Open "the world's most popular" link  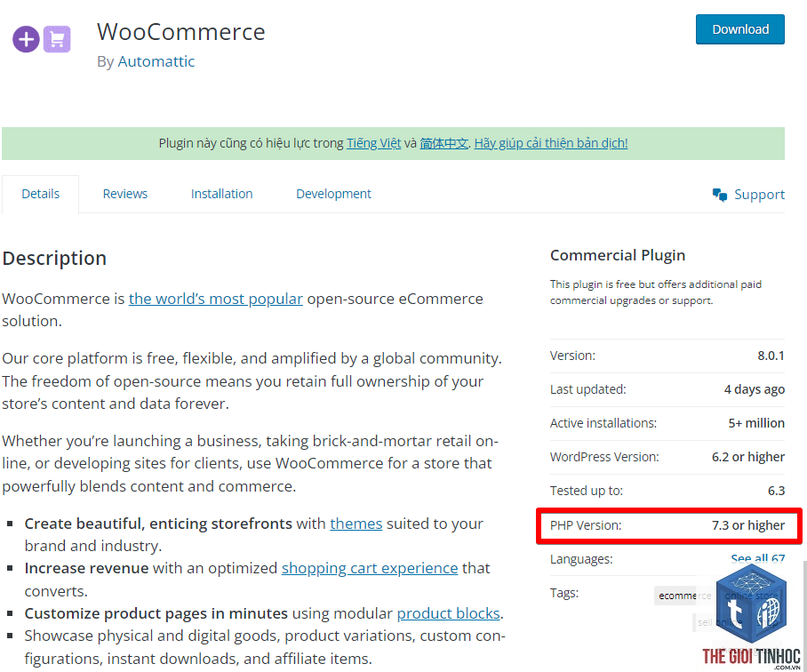[x=216, y=299]
